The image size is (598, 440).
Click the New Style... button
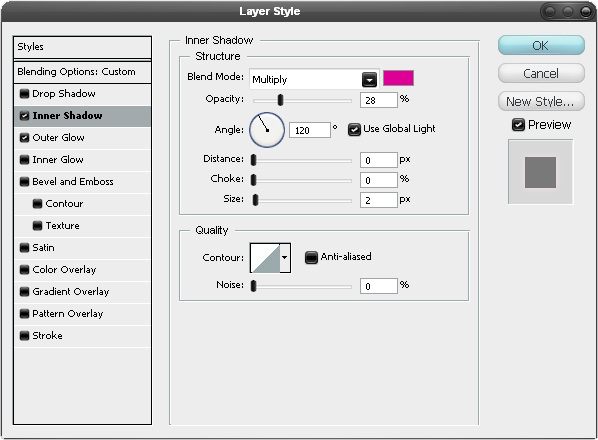click(541, 101)
